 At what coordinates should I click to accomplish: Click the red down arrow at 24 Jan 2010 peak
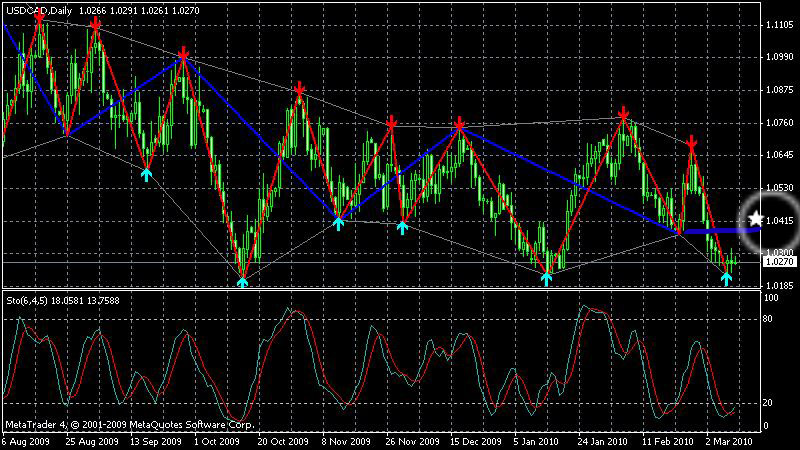[x=623, y=113]
